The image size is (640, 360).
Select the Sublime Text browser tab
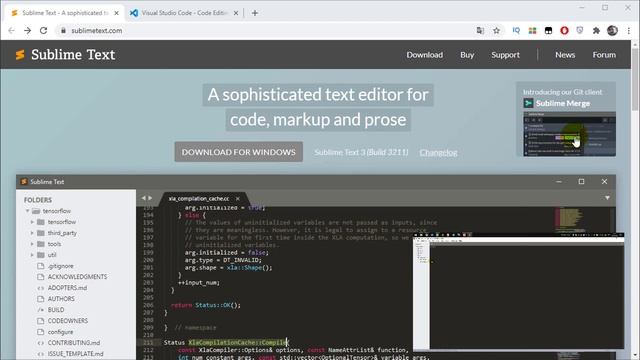[x=63, y=13]
